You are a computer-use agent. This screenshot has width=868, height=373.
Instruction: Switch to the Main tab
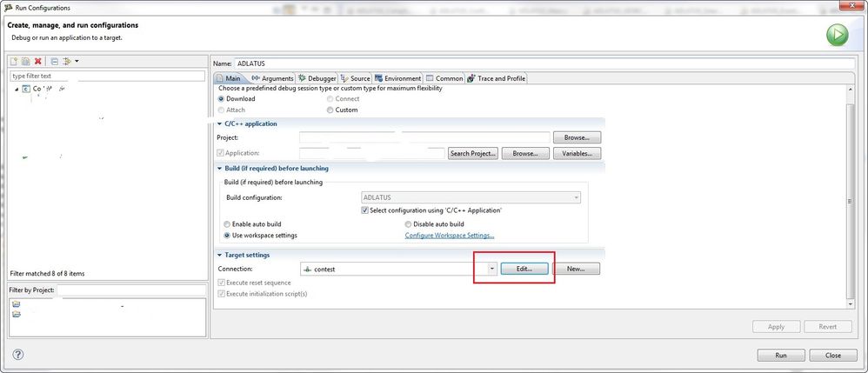[228, 78]
